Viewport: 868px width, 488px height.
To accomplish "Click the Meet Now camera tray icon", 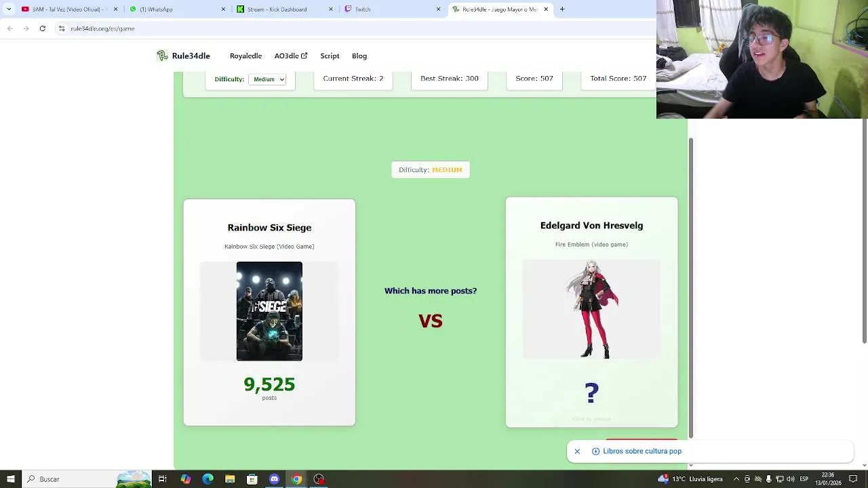I will coord(747,479).
